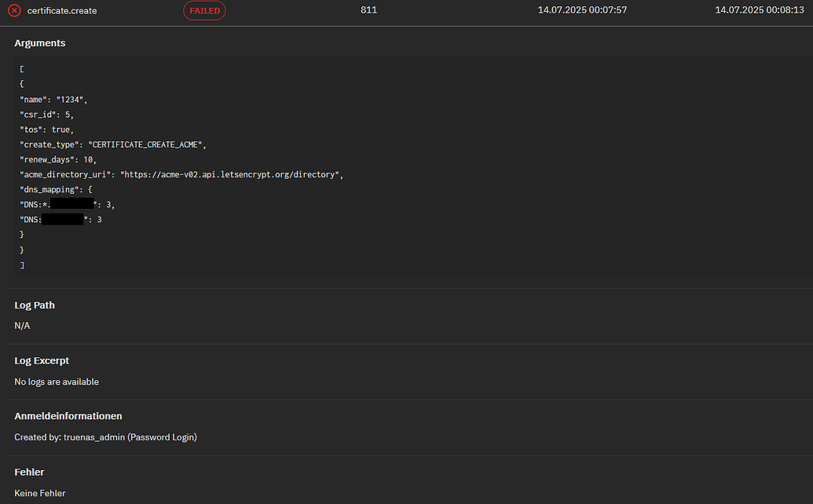This screenshot has width=813, height=504.
Task: Click the Anmeldeinformationen section header
Action: (x=68, y=415)
